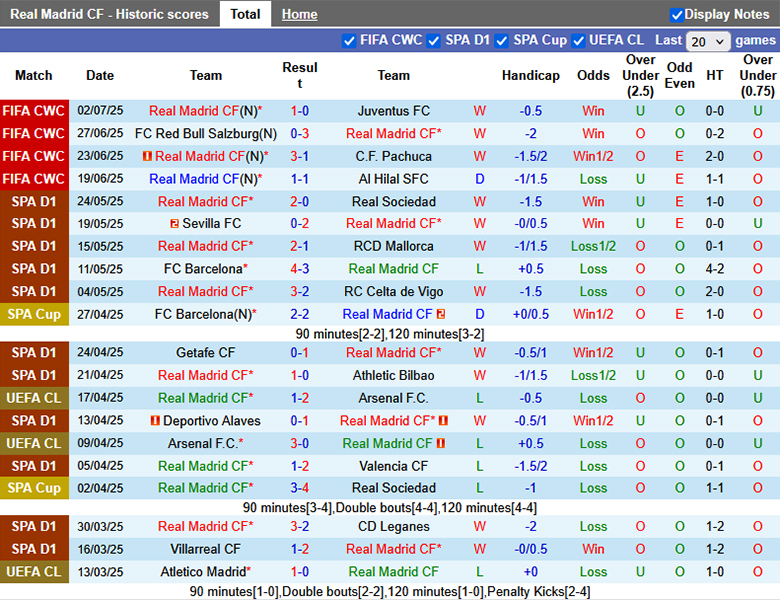The width and height of the screenshot is (780, 600).
Task: Open Getafe CF team link
Action: pyautogui.click(x=205, y=353)
